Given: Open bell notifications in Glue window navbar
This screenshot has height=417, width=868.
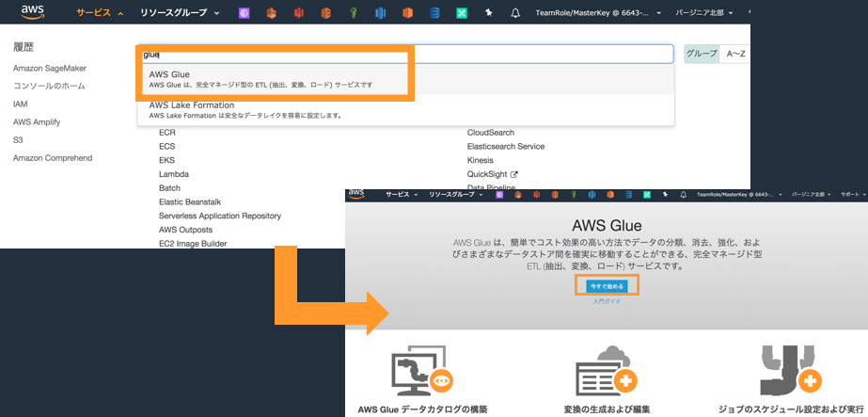Looking at the screenshot, I should coord(683,194).
